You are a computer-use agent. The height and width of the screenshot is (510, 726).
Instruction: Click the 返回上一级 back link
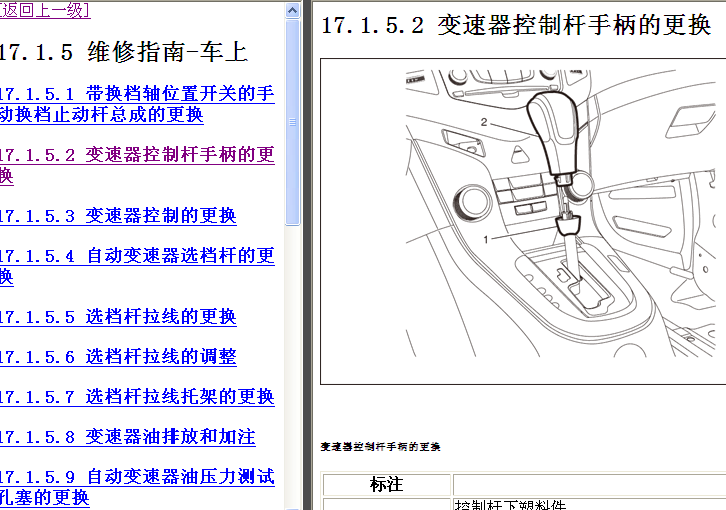point(45,10)
